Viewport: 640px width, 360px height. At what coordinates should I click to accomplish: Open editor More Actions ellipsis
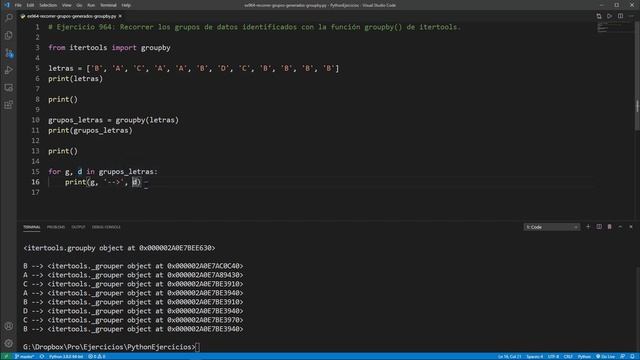[631, 16]
